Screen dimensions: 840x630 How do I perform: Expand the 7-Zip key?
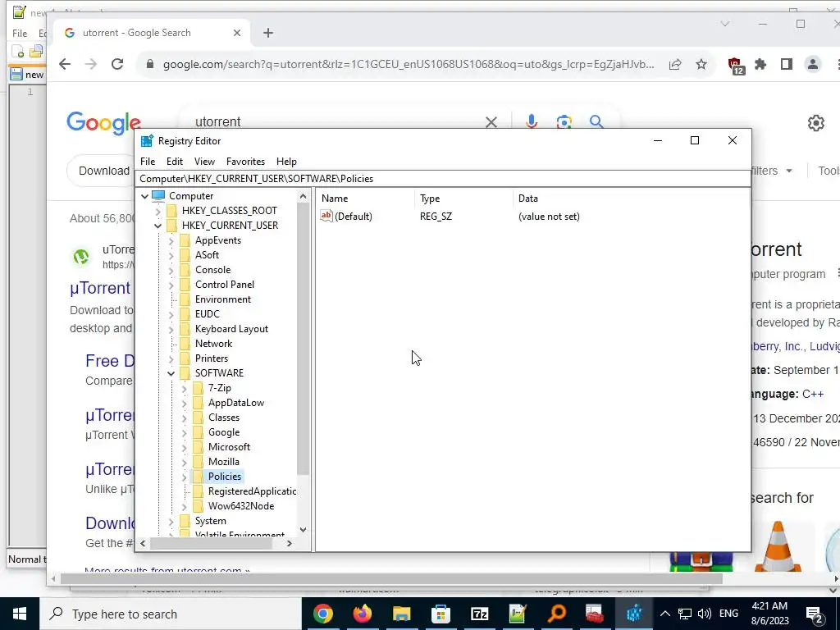click(x=185, y=388)
